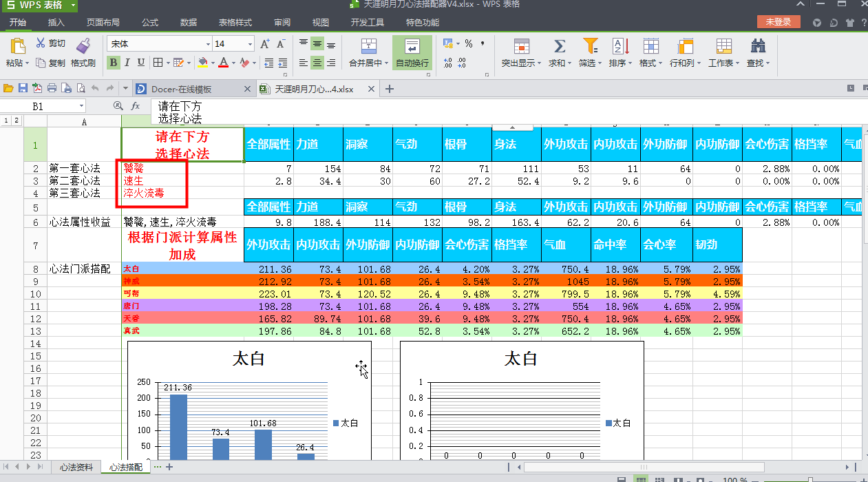Switch to the 心法资料 sheet tab
This screenshot has width=868, height=482.
[x=76, y=467]
